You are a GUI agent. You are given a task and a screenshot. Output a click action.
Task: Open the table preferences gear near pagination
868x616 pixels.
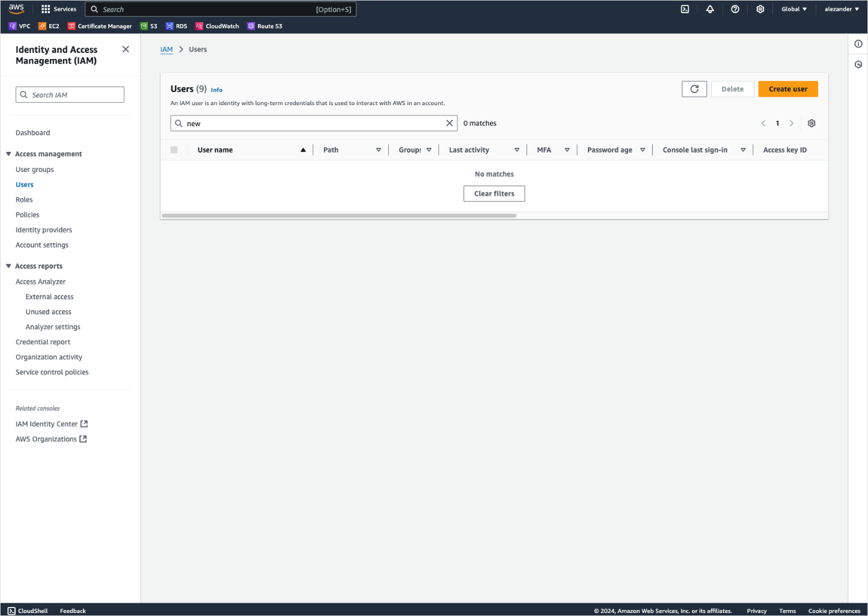pyautogui.click(x=811, y=123)
